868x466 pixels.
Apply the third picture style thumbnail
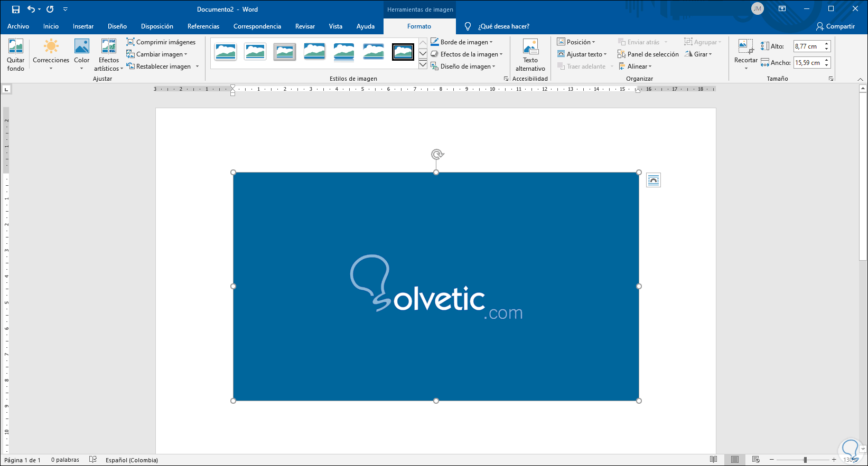click(x=285, y=52)
